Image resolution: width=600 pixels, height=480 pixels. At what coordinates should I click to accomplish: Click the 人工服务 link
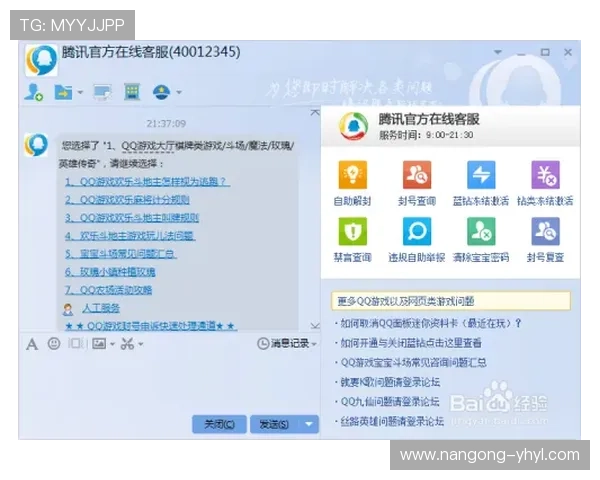tap(101, 308)
